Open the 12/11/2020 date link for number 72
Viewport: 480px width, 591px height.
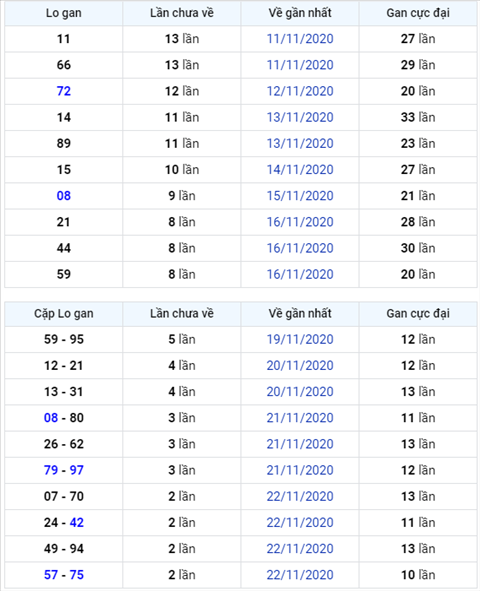point(300,91)
